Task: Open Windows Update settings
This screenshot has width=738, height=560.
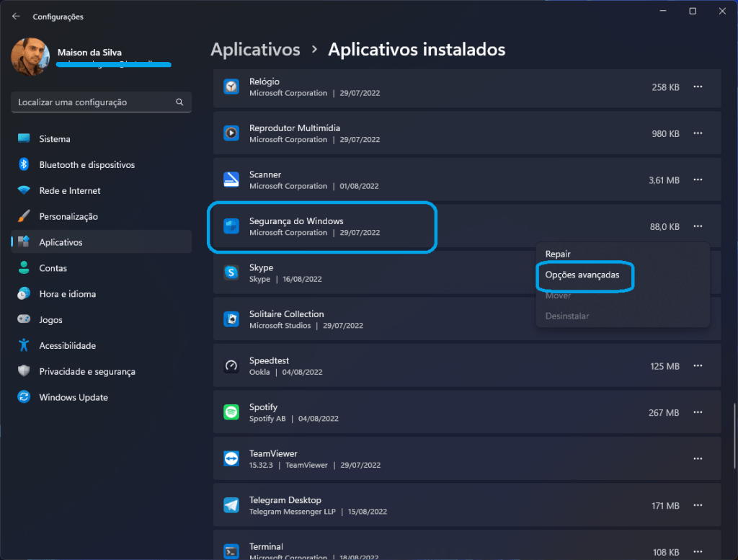Action: coord(101,398)
